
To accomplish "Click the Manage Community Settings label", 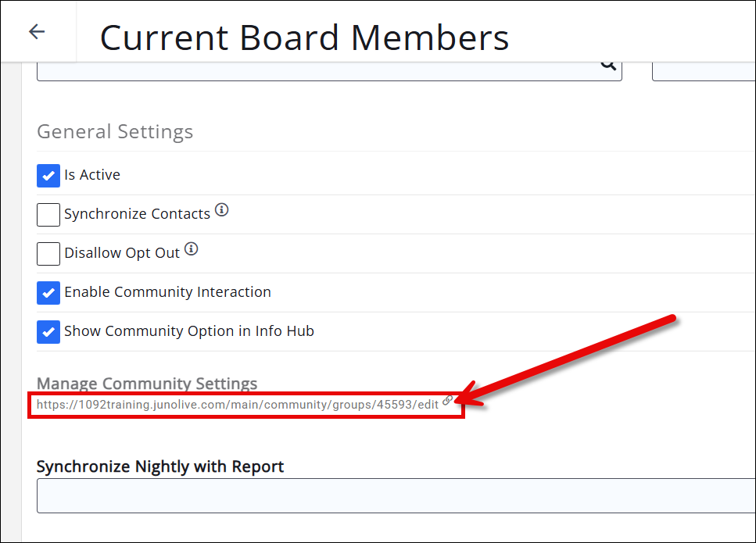I will coord(147,384).
